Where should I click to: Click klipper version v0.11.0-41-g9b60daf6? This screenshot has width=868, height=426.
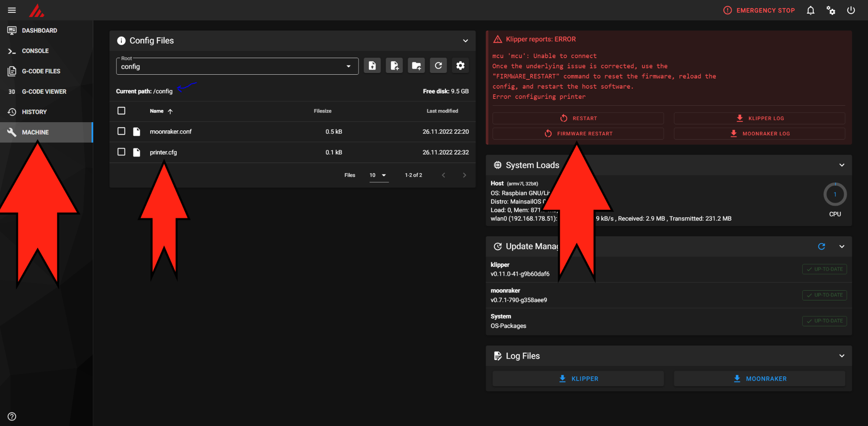tap(520, 274)
